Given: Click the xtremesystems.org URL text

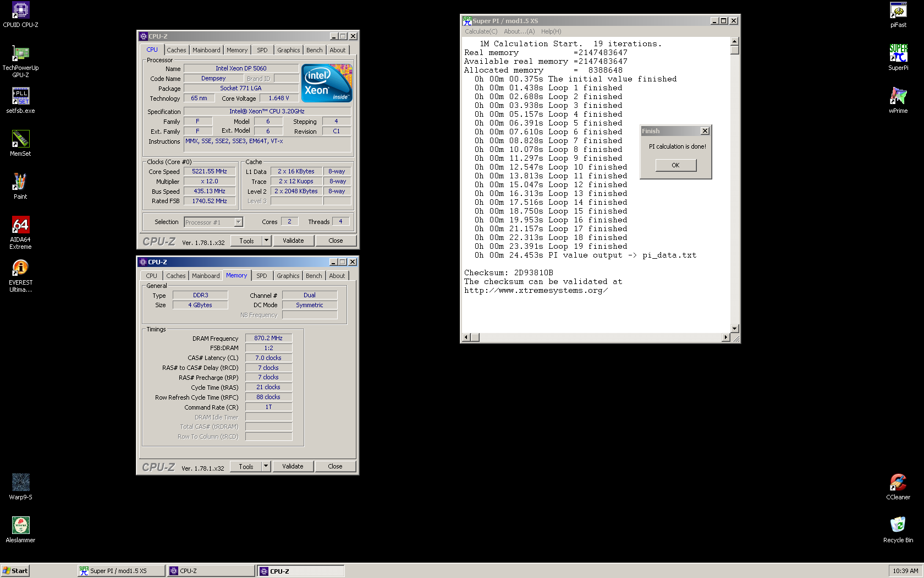Looking at the screenshot, I should pos(536,290).
